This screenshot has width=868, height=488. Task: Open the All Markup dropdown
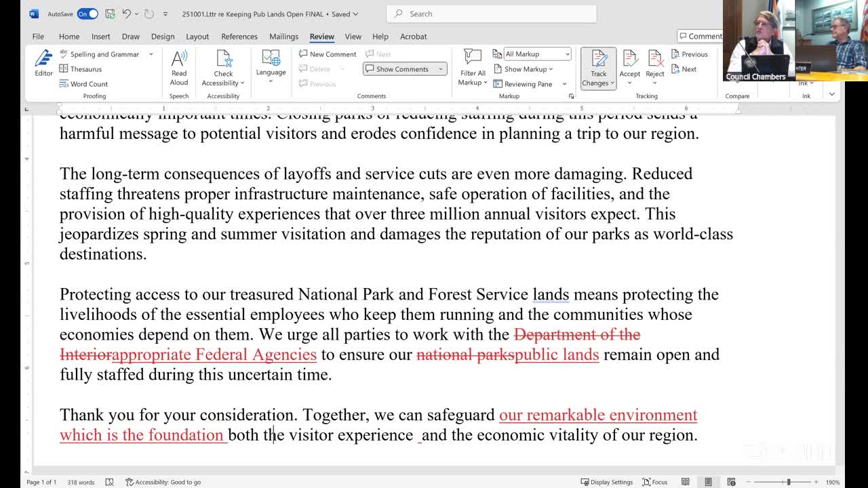click(x=536, y=54)
